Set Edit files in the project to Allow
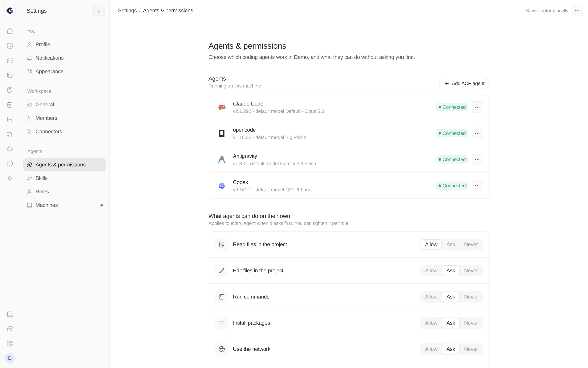The height and width of the screenshot is (368, 588). (431, 271)
